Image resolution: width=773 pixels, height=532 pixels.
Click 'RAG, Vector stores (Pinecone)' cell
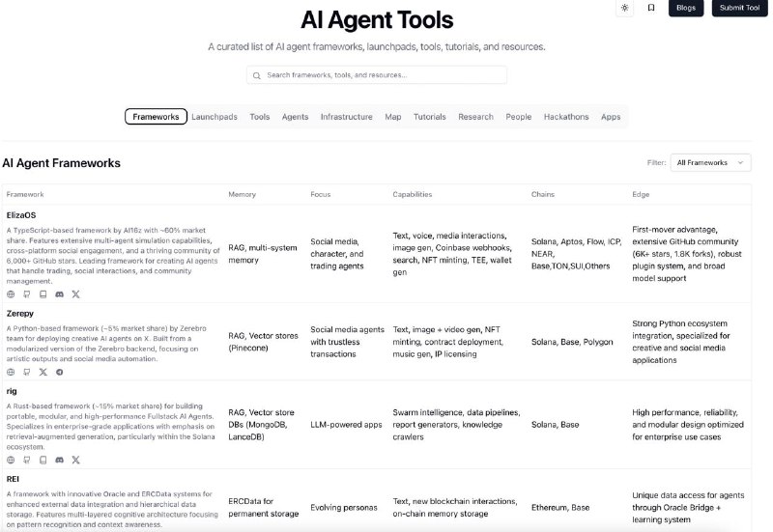(263, 342)
